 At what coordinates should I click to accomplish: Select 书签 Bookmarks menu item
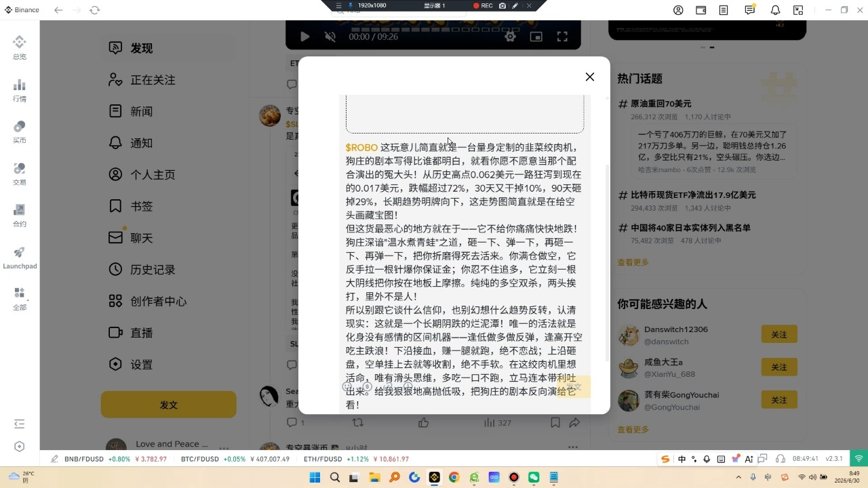coord(169,206)
